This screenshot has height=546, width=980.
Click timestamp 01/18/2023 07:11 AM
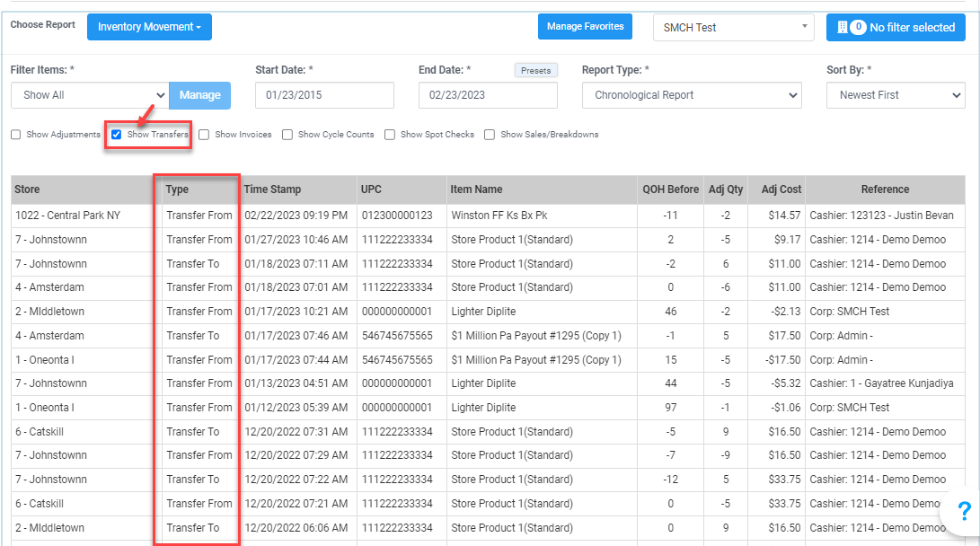[296, 264]
